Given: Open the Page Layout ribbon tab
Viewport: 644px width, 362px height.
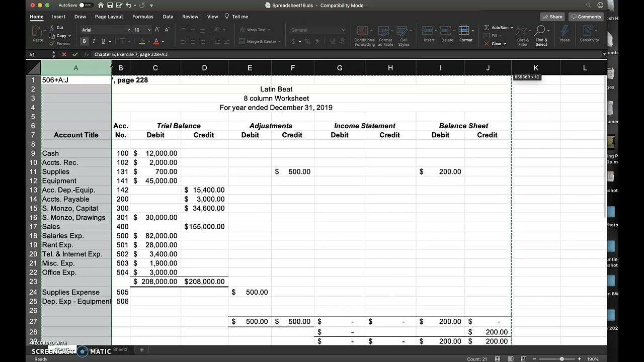Looking at the screenshot, I should point(109,17).
